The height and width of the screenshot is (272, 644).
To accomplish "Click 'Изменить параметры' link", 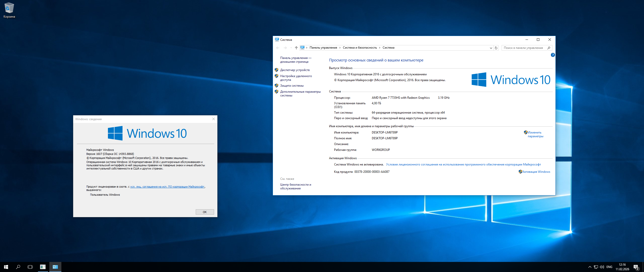I will click(535, 134).
